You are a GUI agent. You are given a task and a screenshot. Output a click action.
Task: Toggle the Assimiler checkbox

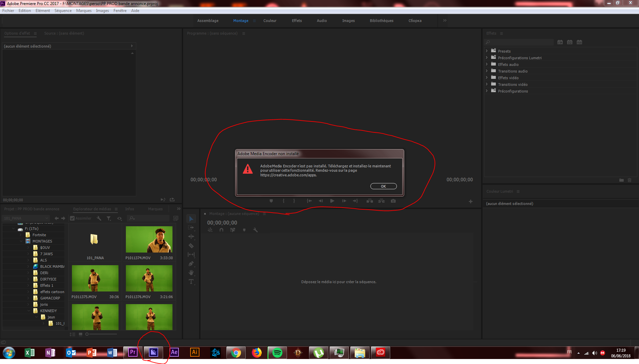(x=72, y=218)
